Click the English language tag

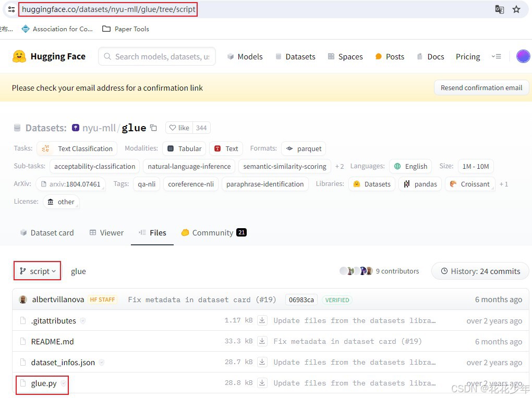click(x=410, y=166)
